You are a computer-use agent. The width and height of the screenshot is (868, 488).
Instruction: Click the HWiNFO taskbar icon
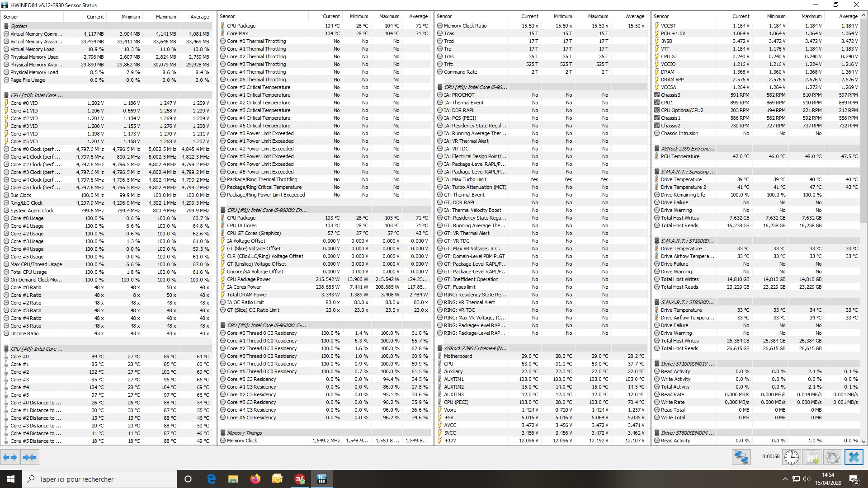tap(322, 479)
